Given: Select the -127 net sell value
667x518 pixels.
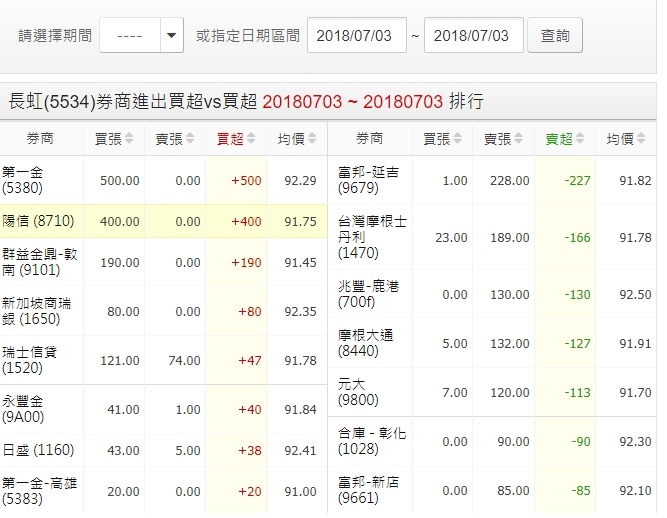Looking at the screenshot, I should 577,344.
